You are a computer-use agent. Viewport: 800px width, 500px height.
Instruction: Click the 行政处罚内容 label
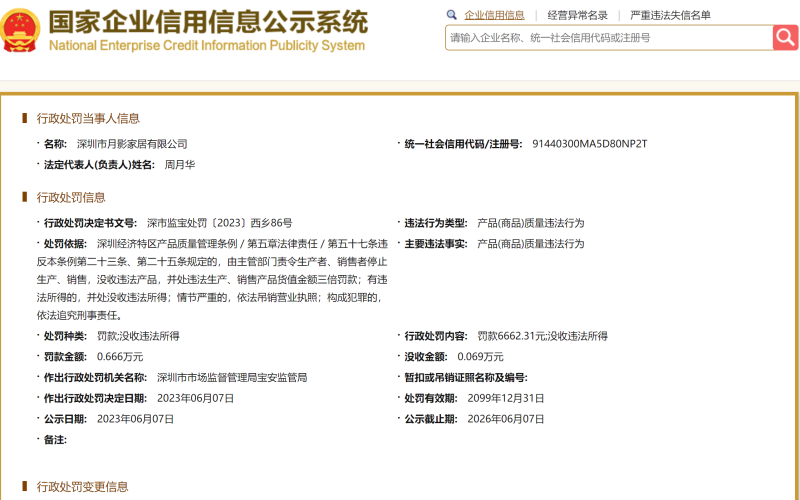point(436,336)
